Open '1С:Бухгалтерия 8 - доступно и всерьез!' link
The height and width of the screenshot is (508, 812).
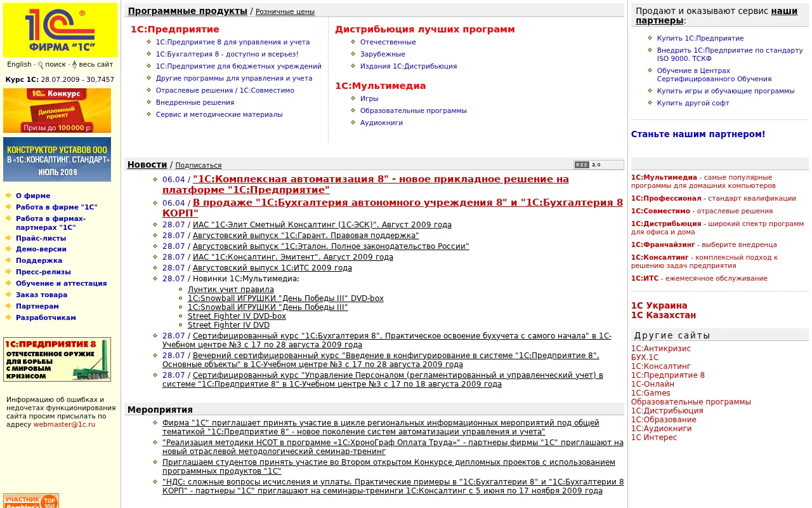tap(227, 55)
